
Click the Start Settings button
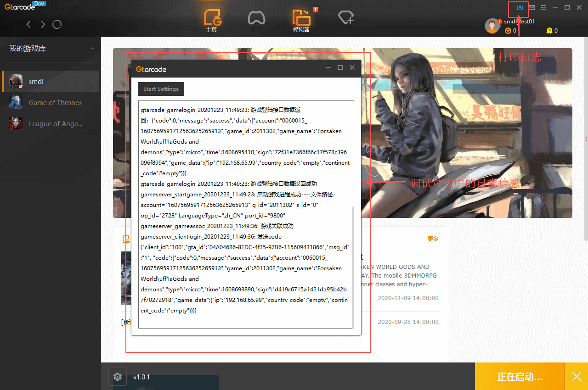point(161,89)
